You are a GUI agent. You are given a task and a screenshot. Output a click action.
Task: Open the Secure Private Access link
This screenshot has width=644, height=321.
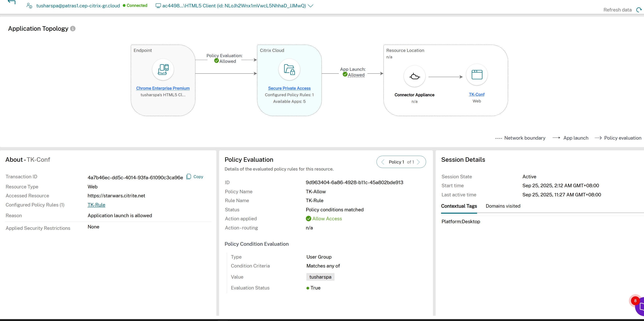pyautogui.click(x=289, y=88)
